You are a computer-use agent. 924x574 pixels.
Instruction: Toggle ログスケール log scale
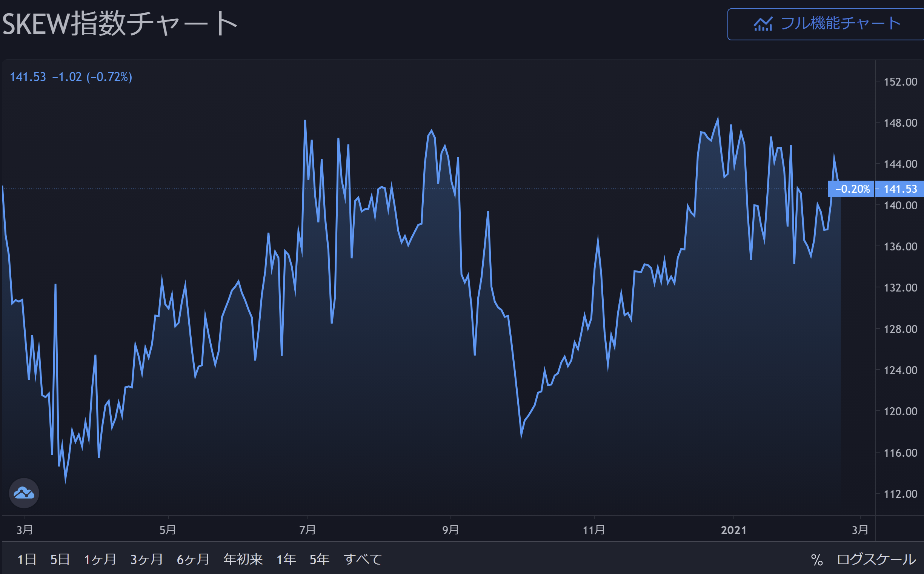click(x=876, y=560)
